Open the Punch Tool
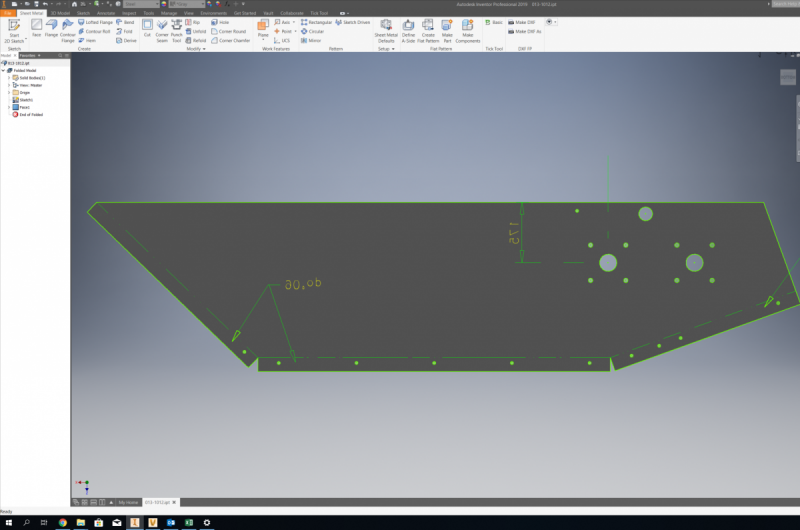This screenshot has width=800, height=530. (x=177, y=31)
